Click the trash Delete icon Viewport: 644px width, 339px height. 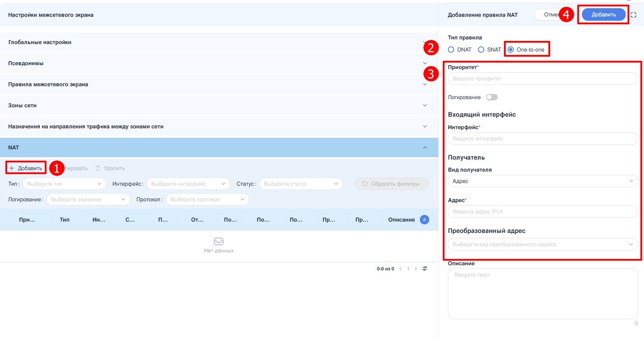click(98, 168)
